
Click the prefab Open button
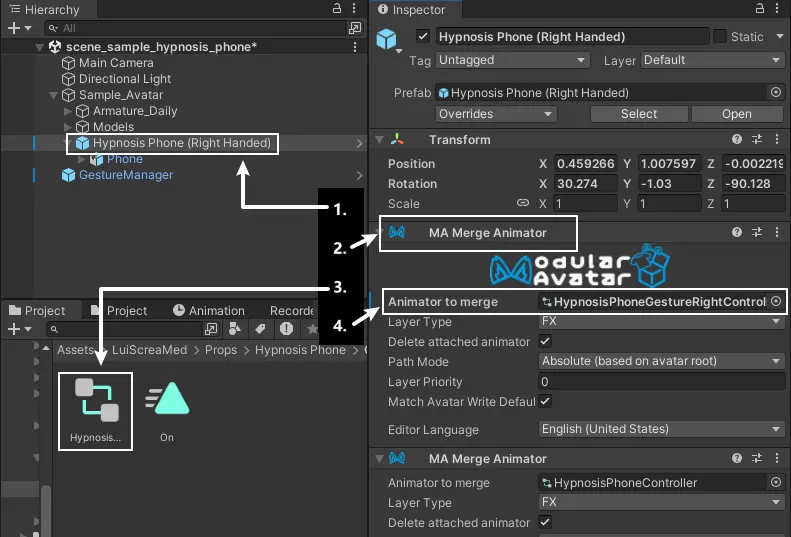click(737, 114)
